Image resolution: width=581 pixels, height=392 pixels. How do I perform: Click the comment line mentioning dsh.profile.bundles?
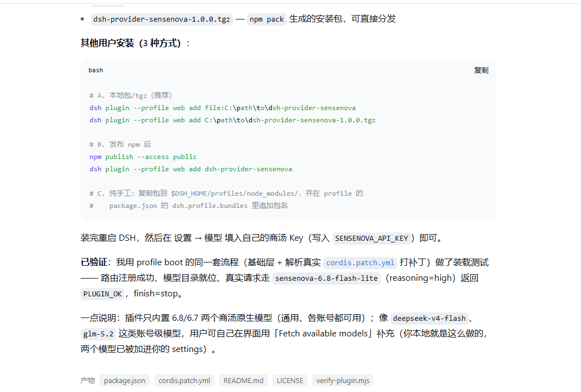click(x=188, y=206)
